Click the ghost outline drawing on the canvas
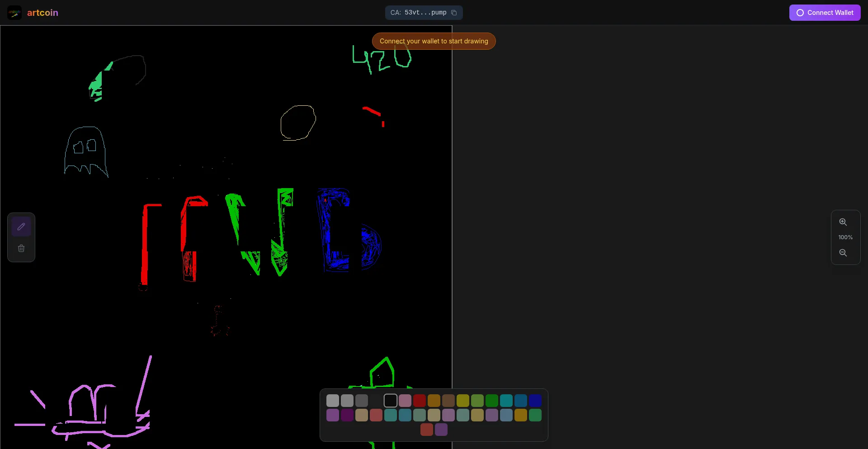The height and width of the screenshot is (449, 868). coord(86,151)
